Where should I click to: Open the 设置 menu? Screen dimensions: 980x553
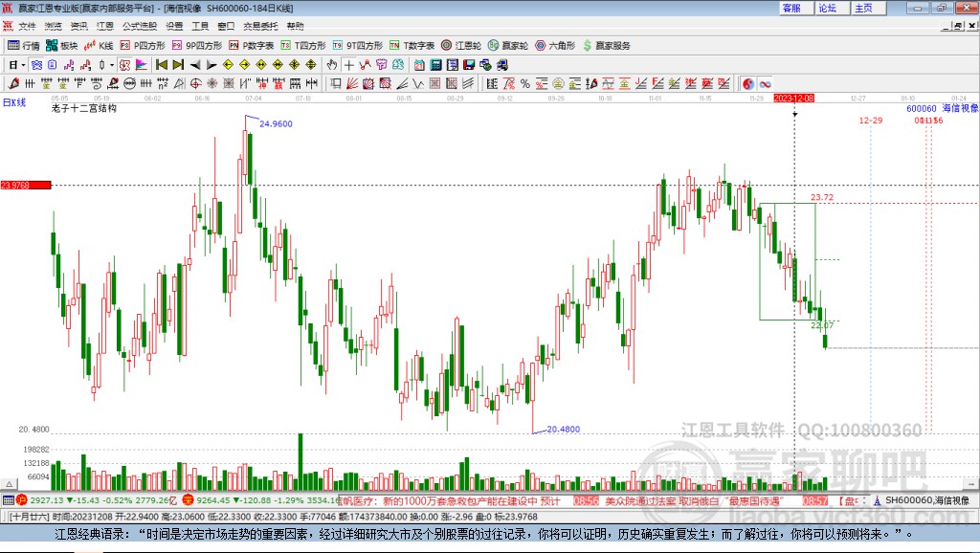[x=174, y=26]
